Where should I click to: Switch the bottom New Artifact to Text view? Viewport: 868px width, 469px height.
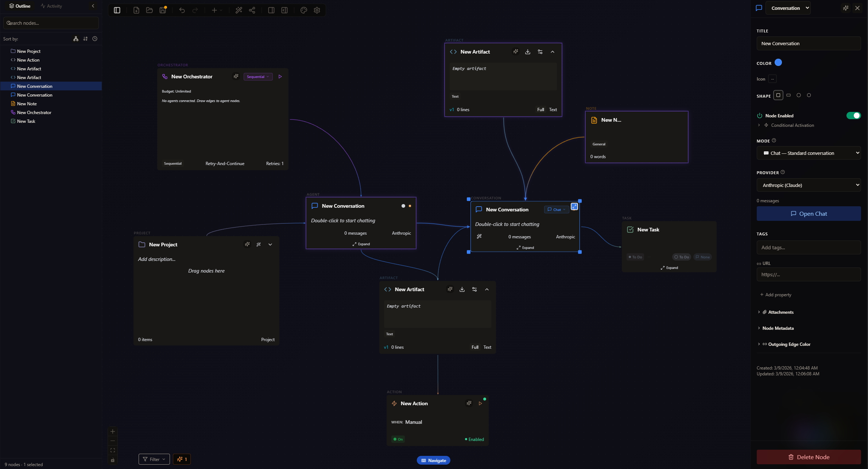487,347
